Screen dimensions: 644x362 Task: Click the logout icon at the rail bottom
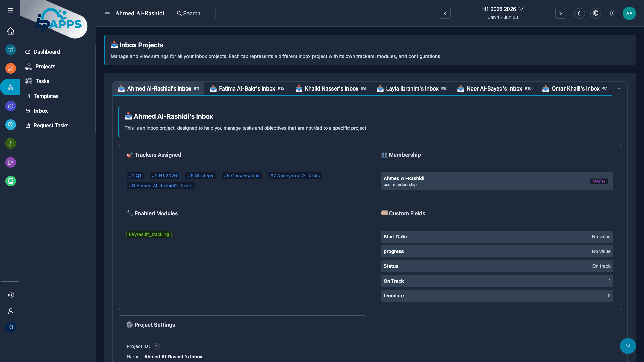11,327
